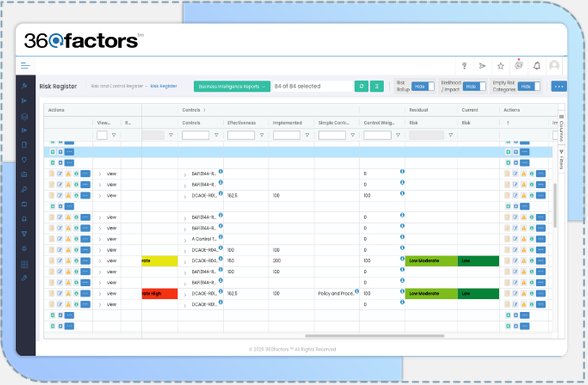Select the Implemented value 200
Screen dimensions: 588x385
(x=277, y=261)
